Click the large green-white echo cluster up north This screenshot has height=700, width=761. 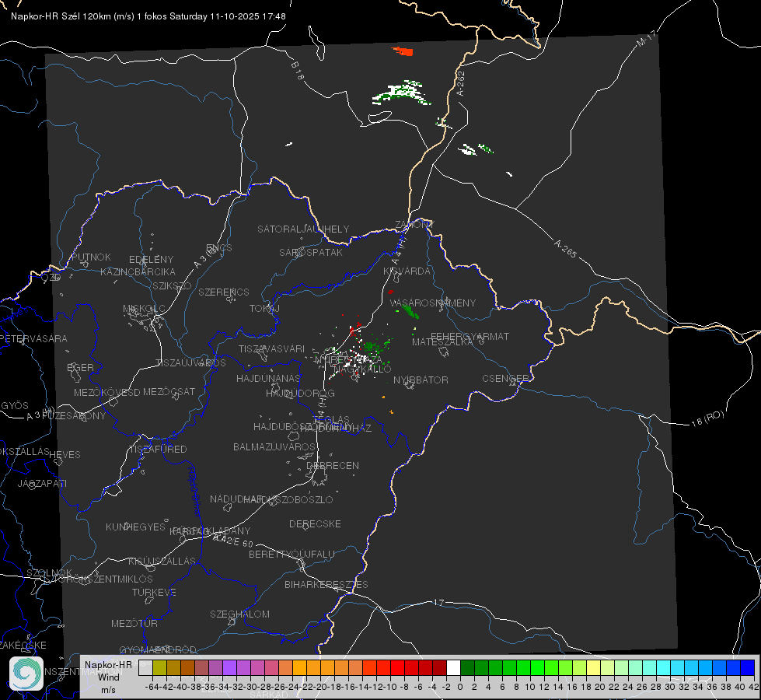[x=402, y=93]
